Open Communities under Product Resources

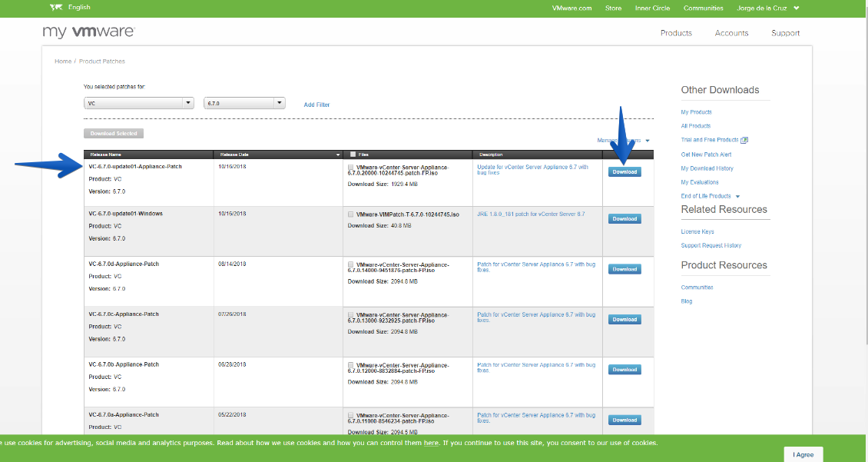pyautogui.click(x=697, y=288)
